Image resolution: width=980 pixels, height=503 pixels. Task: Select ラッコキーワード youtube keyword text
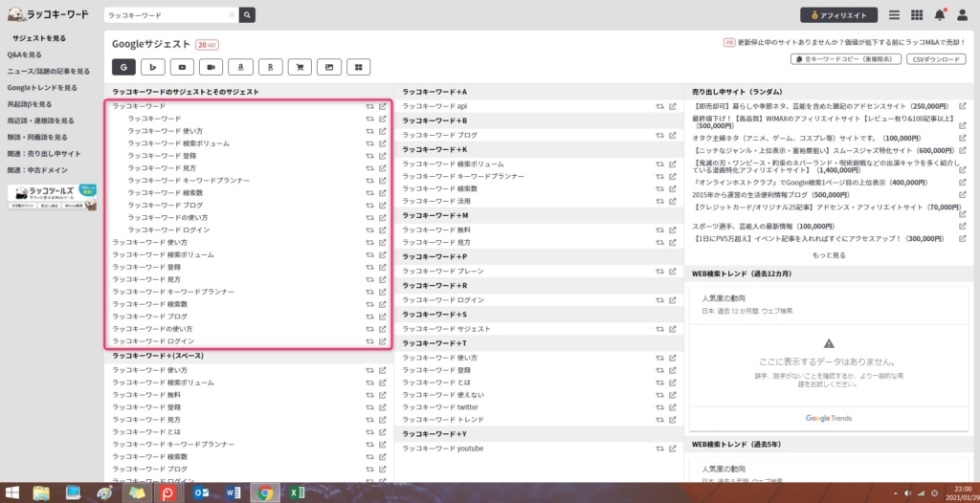point(442,448)
